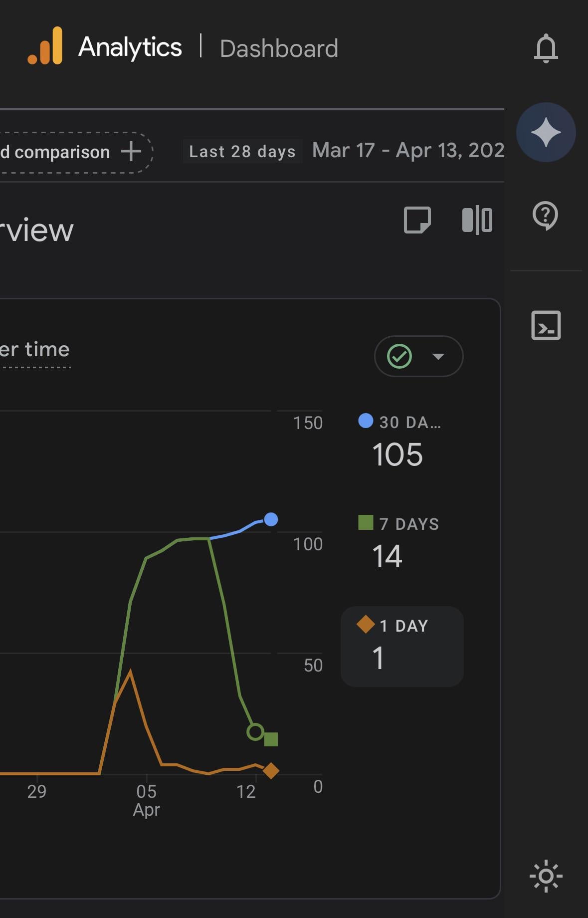Select the 1 DAY metric card
Image resolution: width=588 pixels, height=918 pixels.
point(402,646)
